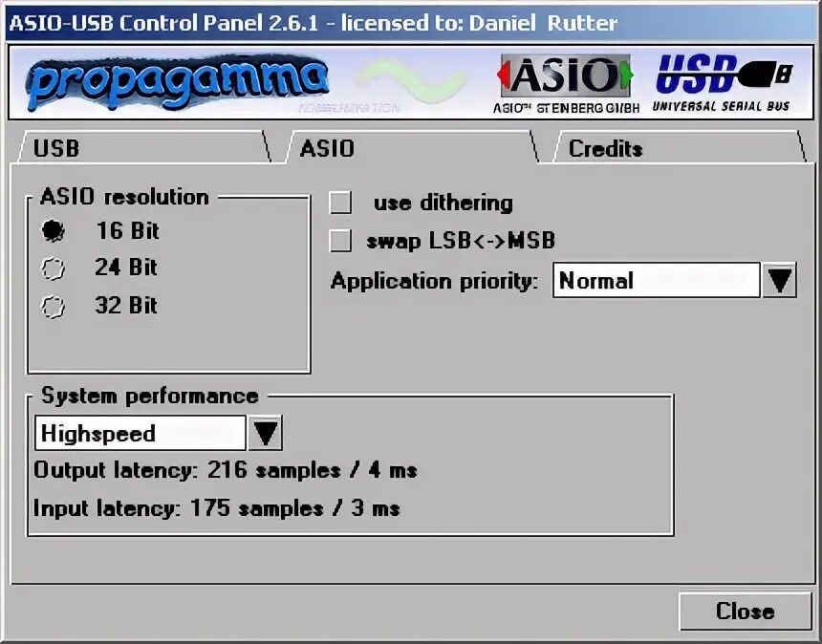Enable the use dithering checkbox

(340, 203)
